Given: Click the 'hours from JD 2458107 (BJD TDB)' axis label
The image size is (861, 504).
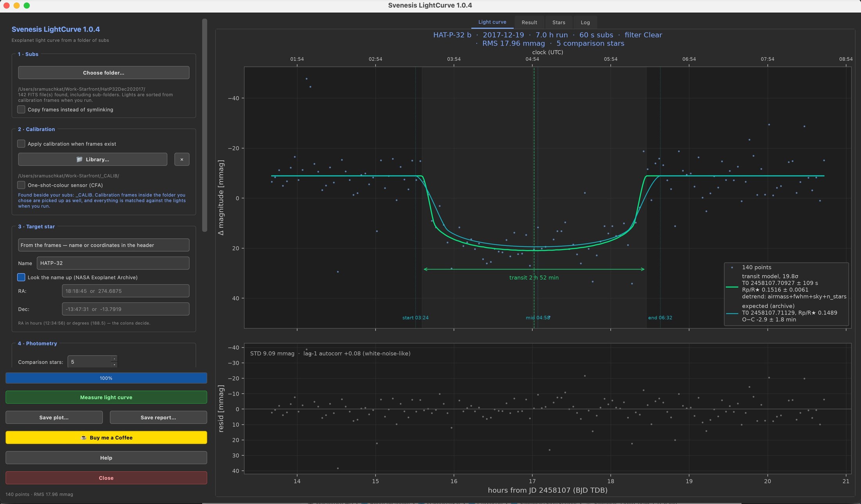Looking at the screenshot, I should click(548, 490).
